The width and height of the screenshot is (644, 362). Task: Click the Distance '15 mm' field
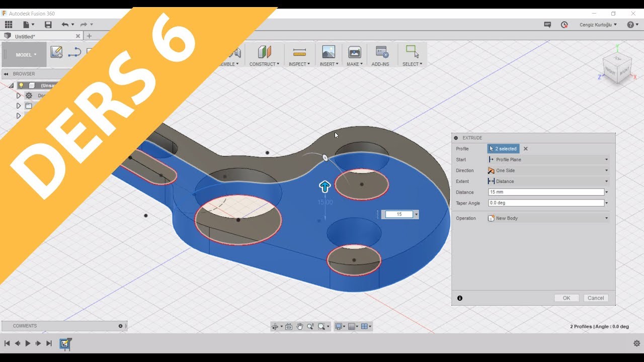tap(546, 192)
